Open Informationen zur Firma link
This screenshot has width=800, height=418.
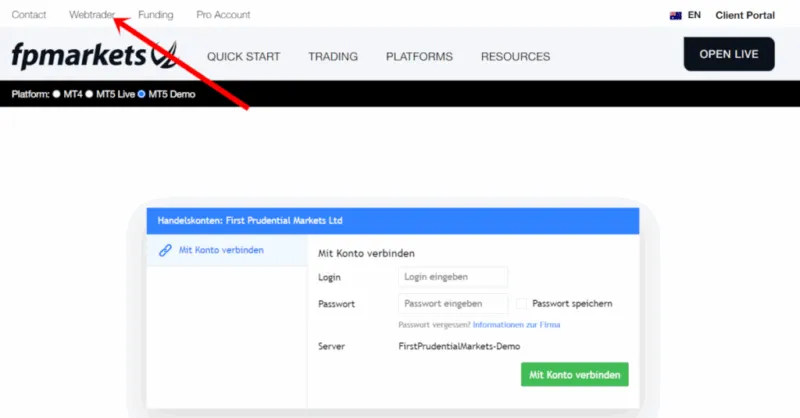[516, 325]
